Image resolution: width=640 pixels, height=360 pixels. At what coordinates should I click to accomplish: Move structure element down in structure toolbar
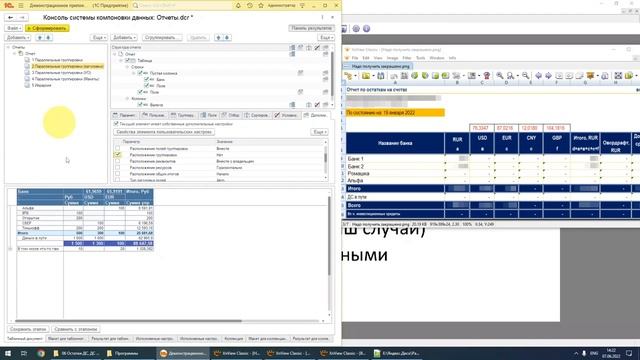point(227,38)
